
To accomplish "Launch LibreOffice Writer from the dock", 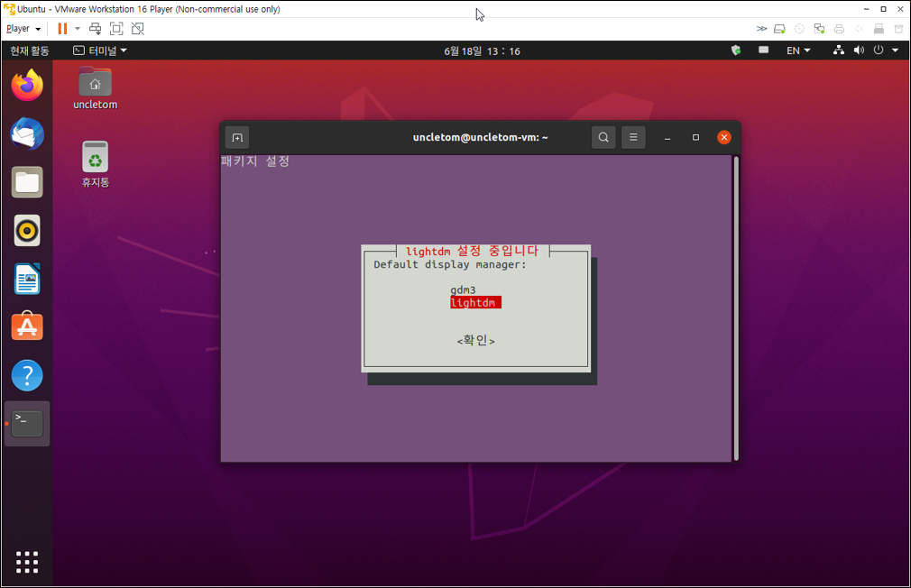I will point(27,279).
